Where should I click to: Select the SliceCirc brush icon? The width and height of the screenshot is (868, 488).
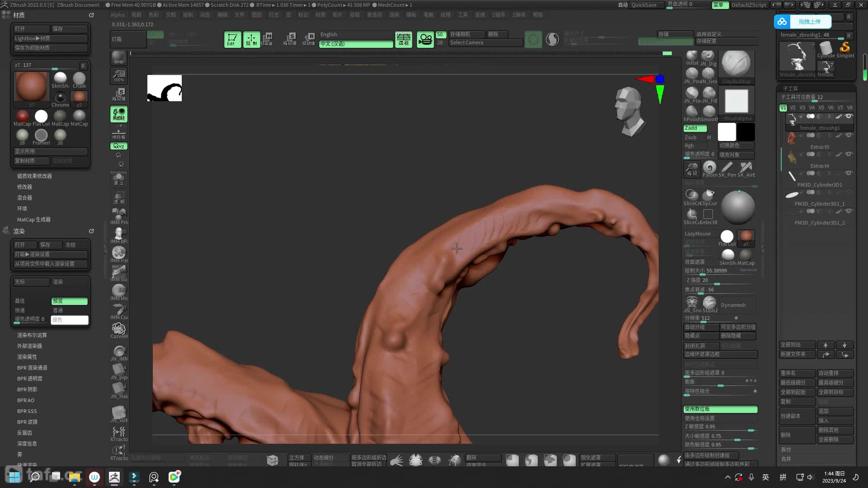click(691, 197)
